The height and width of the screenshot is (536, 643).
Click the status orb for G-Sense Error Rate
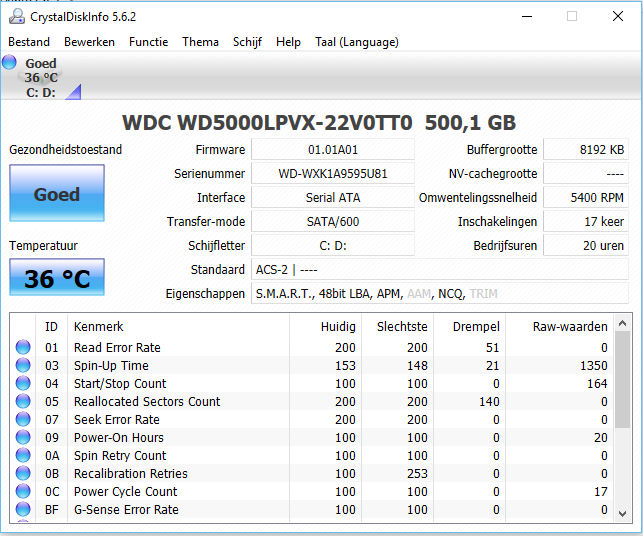(23, 509)
